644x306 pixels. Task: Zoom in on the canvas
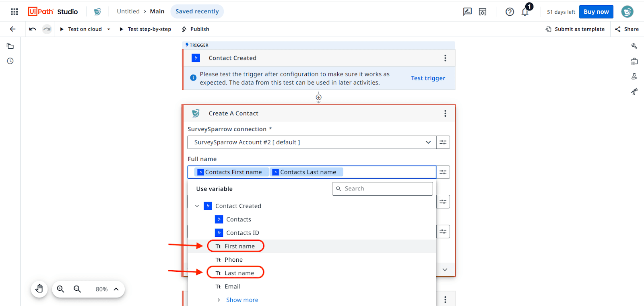pyautogui.click(x=61, y=289)
